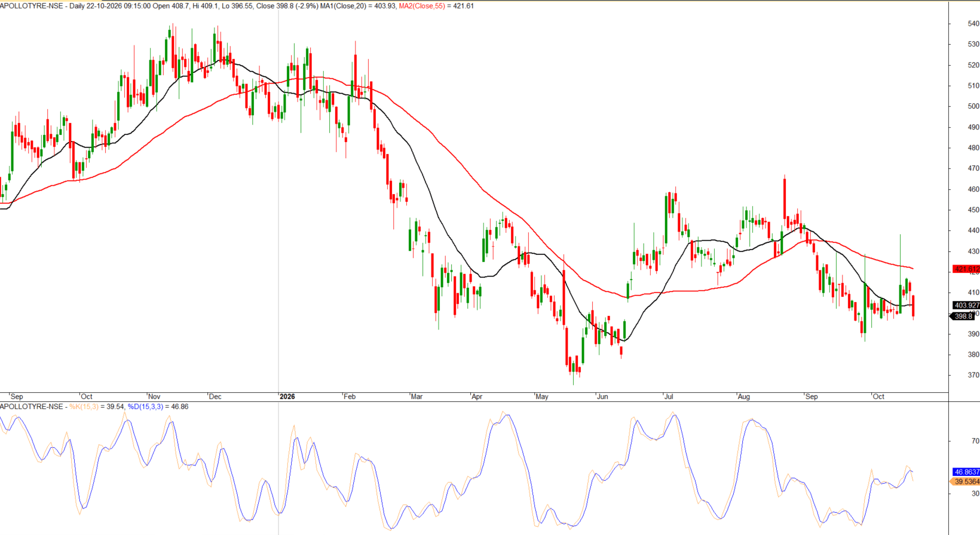Click the 430 price axis label
The image size is (980, 535).
973,251
